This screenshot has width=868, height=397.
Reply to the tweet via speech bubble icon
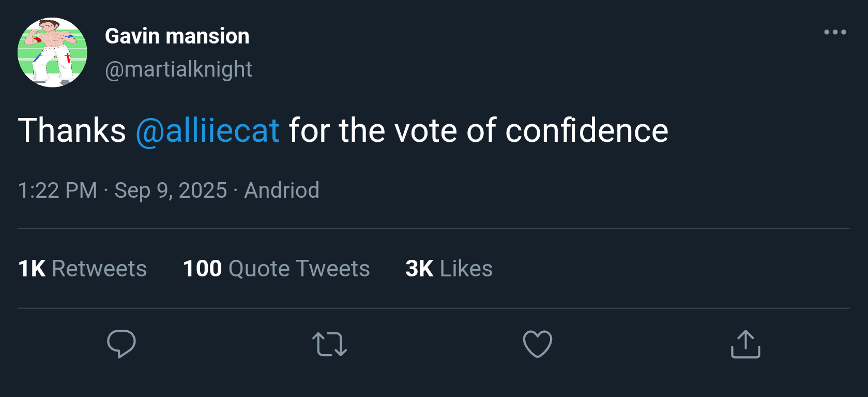121,344
